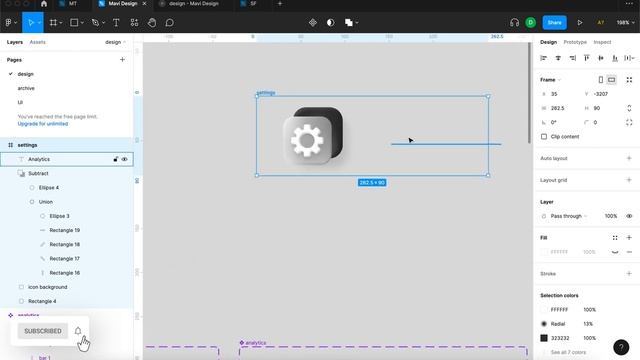Open the zoom level dropdown

coord(626,22)
